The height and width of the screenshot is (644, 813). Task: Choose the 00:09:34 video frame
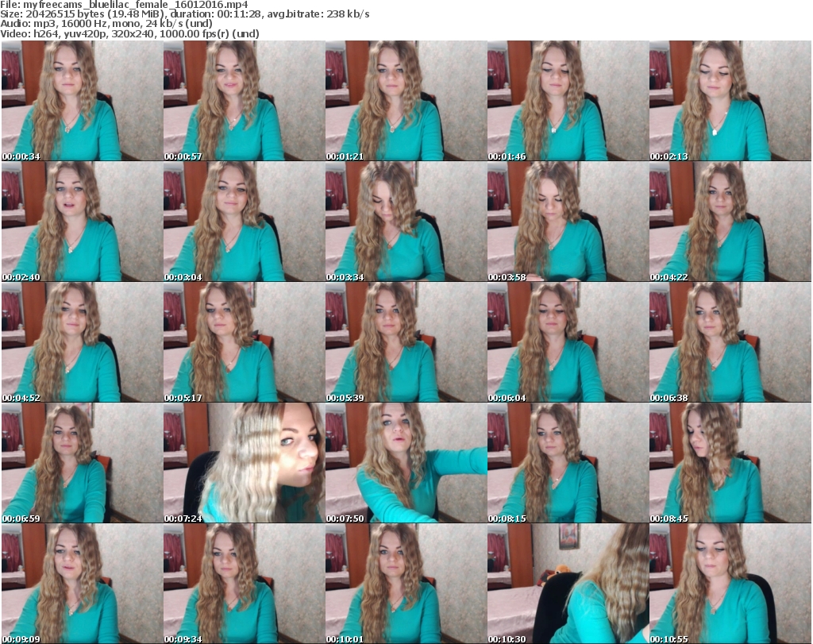pos(245,584)
